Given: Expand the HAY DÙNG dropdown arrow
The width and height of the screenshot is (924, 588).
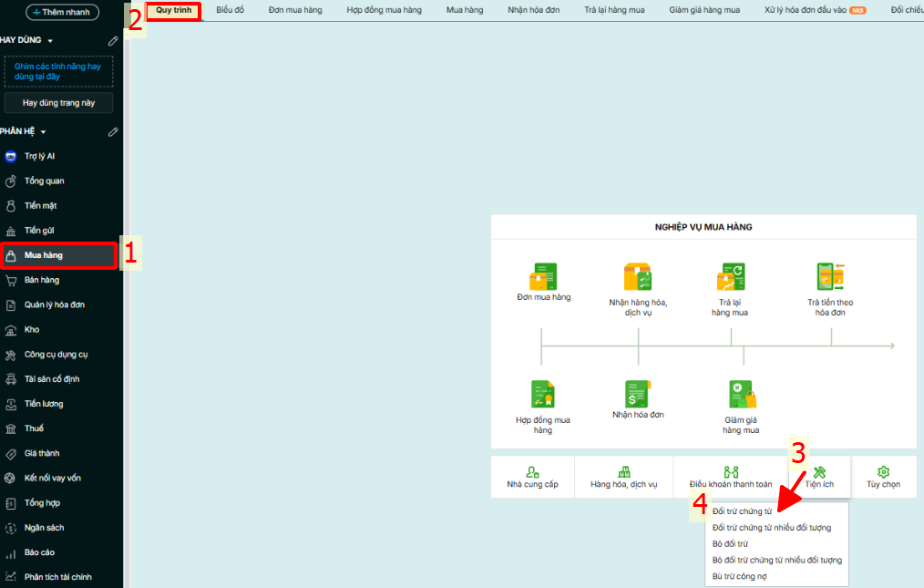Looking at the screenshot, I should [x=50, y=41].
